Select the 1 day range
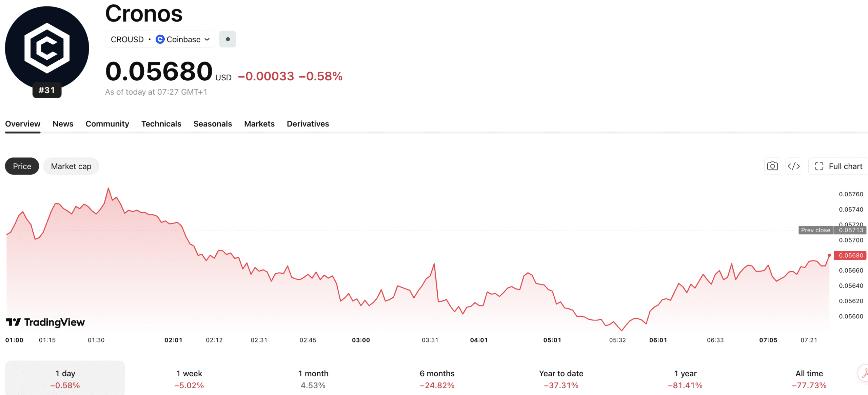The image size is (868, 395). click(x=65, y=379)
